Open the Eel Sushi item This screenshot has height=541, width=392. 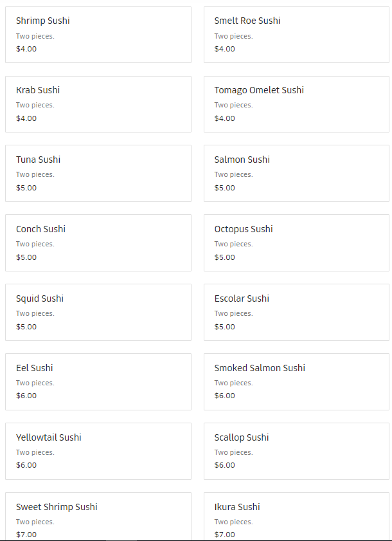98,381
